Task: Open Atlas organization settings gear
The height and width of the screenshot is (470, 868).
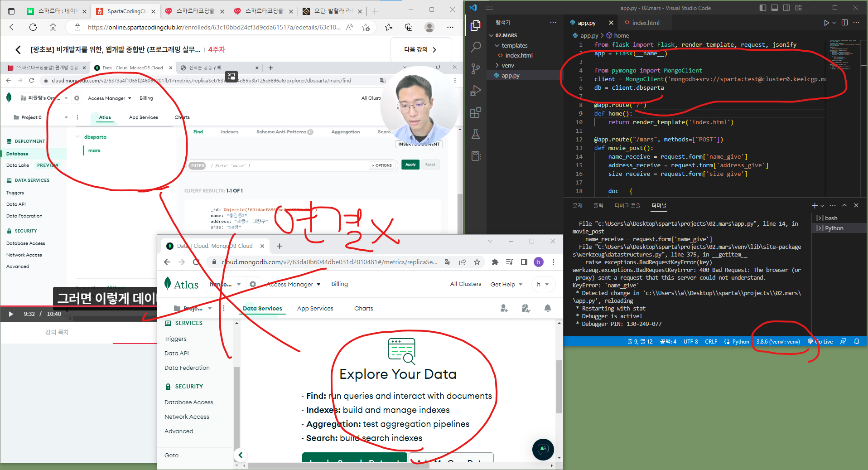Action: 253,284
